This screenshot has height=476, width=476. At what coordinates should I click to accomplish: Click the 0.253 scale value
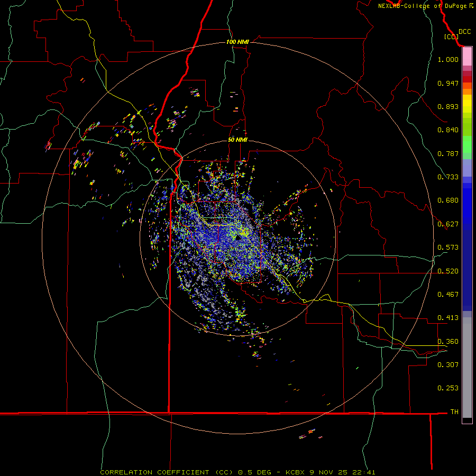[x=448, y=388]
